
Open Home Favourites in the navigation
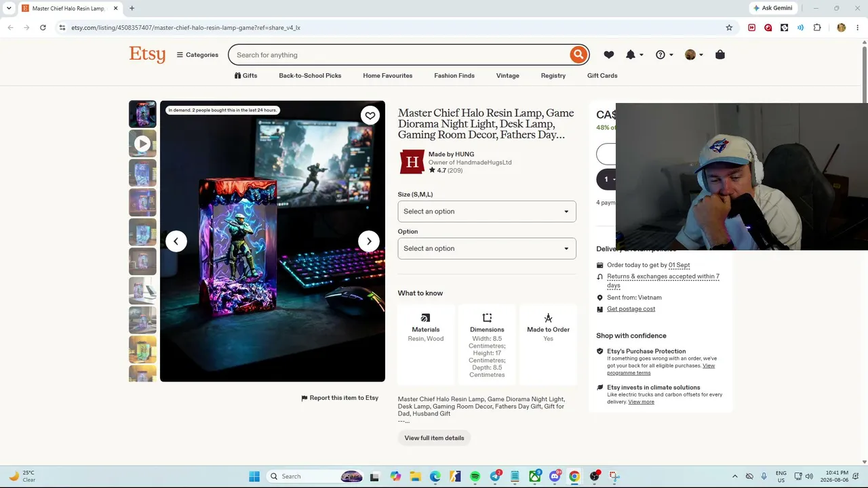point(387,76)
